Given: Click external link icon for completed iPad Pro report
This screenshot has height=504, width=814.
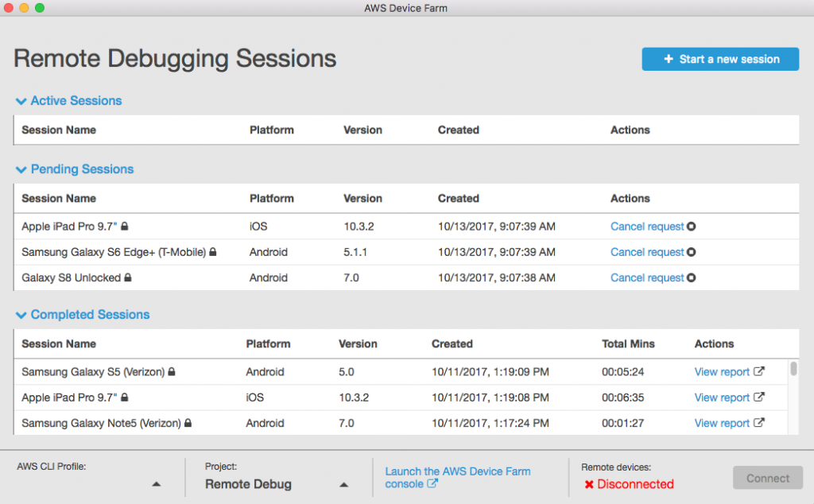Looking at the screenshot, I should click(x=759, y=397).
